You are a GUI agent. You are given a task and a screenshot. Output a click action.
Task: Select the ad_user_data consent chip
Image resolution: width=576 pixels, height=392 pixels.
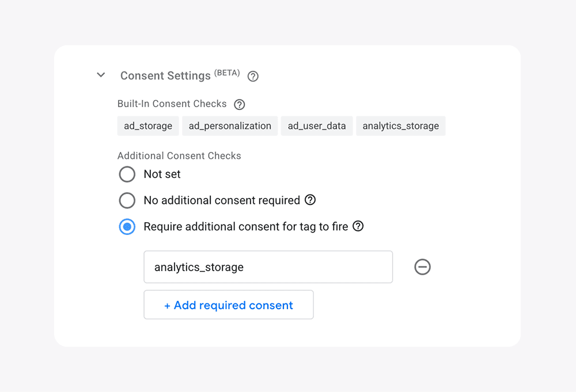(x=316, y=125)
